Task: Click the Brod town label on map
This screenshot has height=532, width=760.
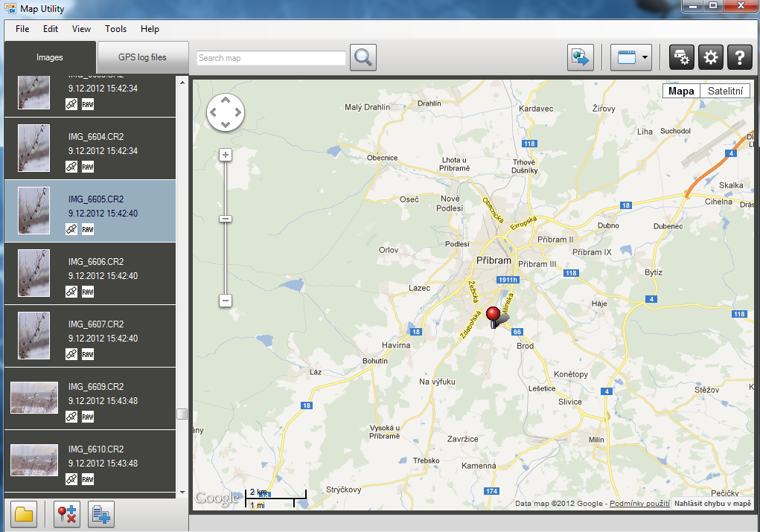Action: pos(525,346)
